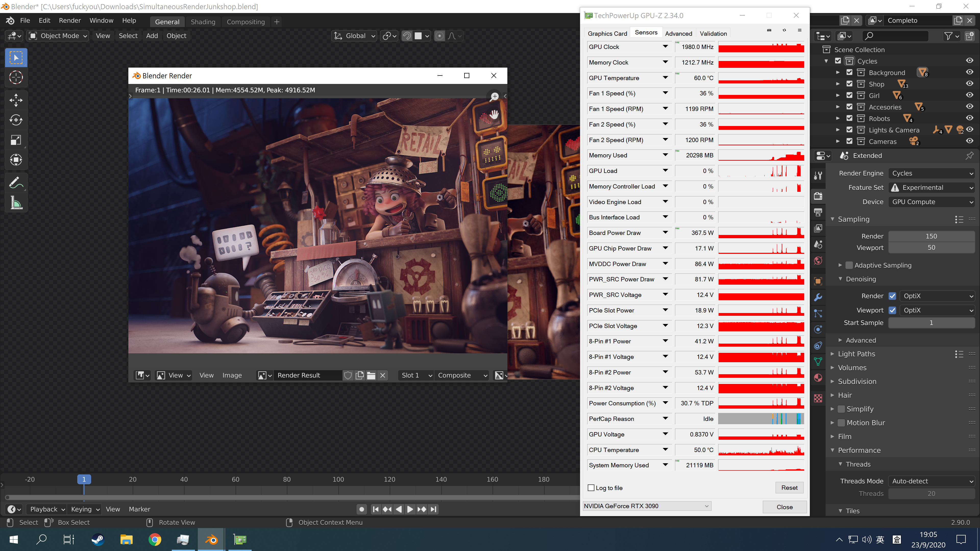Play the animation forward
The image size is (980, 551).
click(410, 509)
